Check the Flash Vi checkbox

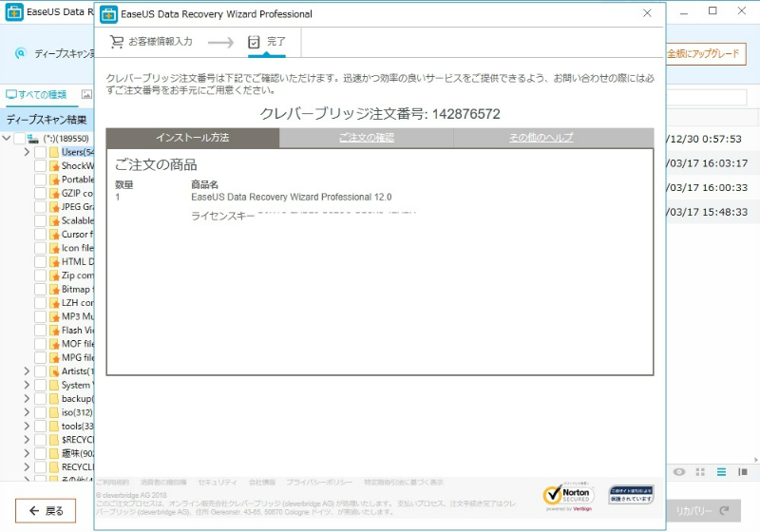point(41,331)
